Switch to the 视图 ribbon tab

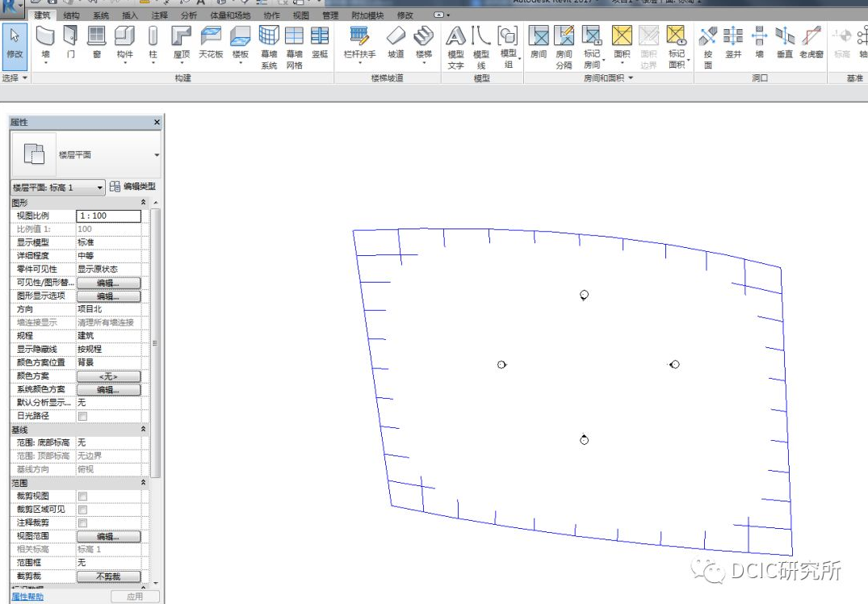pyautogui.click(x=301, y=15)
